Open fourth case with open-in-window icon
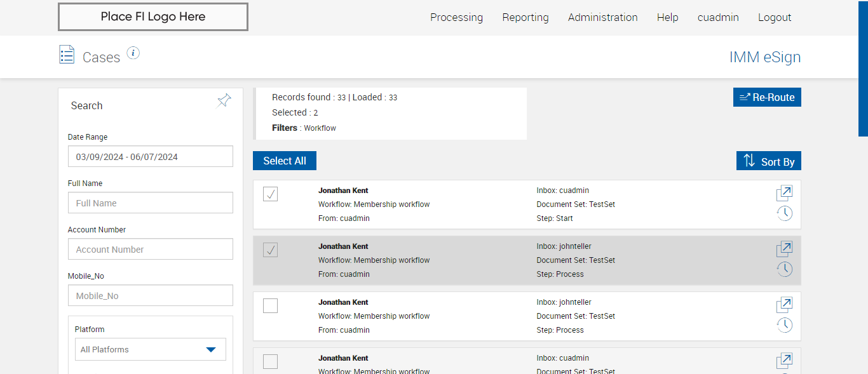This screenshot has height=374, width=868. 784,361
